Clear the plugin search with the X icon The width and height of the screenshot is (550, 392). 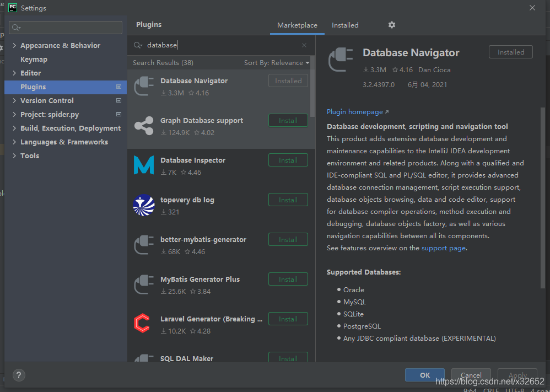(x=304, y=45)
